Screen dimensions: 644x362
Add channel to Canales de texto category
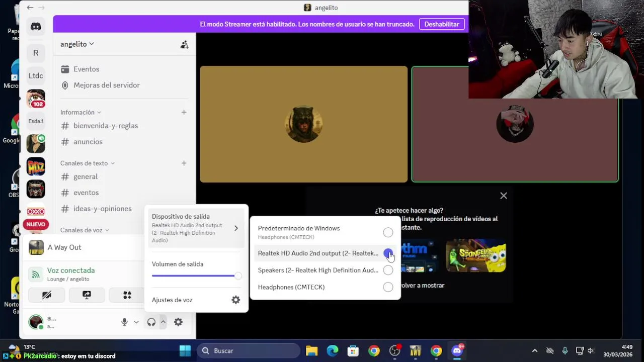184,163
